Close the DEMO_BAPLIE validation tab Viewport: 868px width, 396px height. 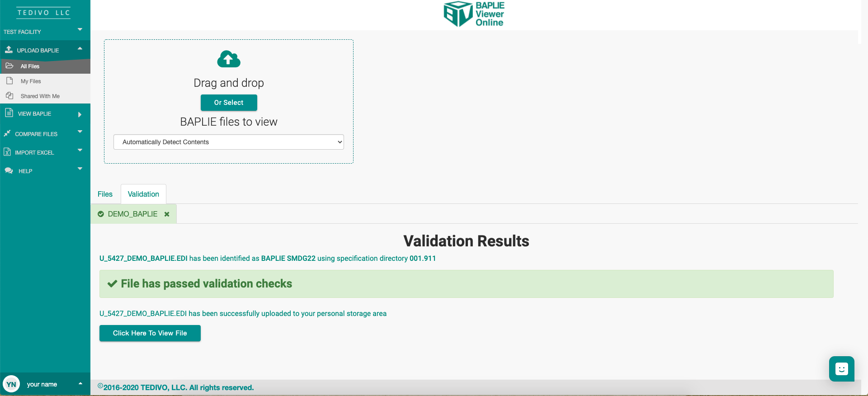[x=167, y=214]
